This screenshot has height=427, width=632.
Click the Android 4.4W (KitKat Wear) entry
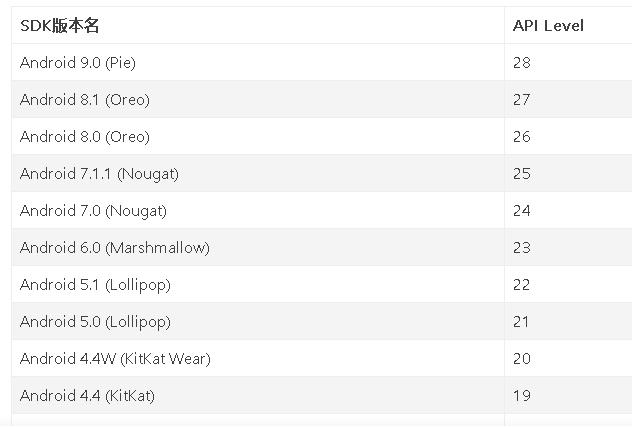coord(115,359)
